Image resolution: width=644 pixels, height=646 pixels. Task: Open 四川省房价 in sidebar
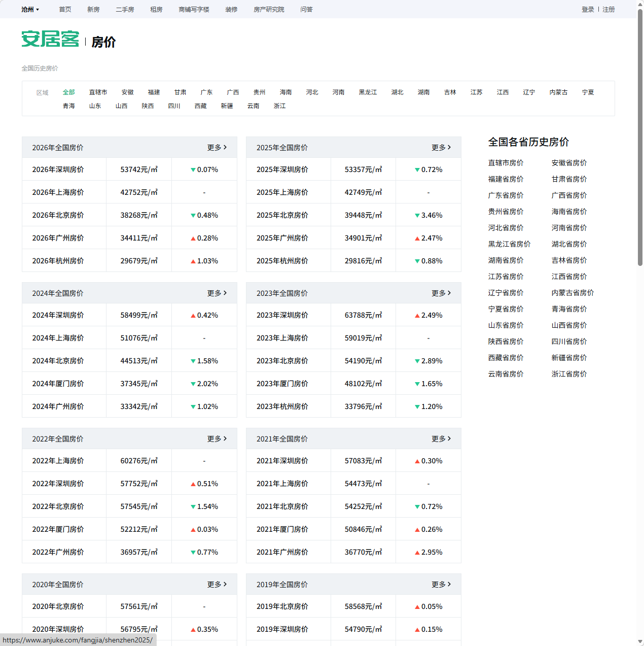point(569,342)
